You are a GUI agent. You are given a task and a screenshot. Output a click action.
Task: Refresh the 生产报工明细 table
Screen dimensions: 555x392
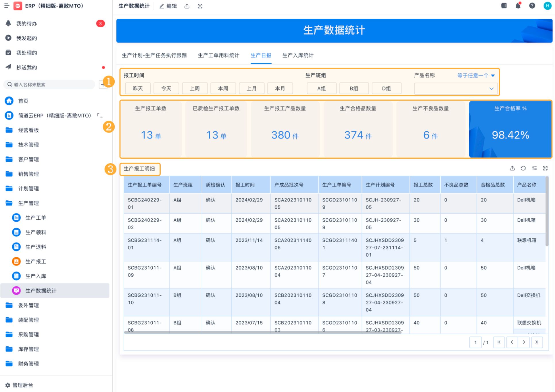[523, 168]
